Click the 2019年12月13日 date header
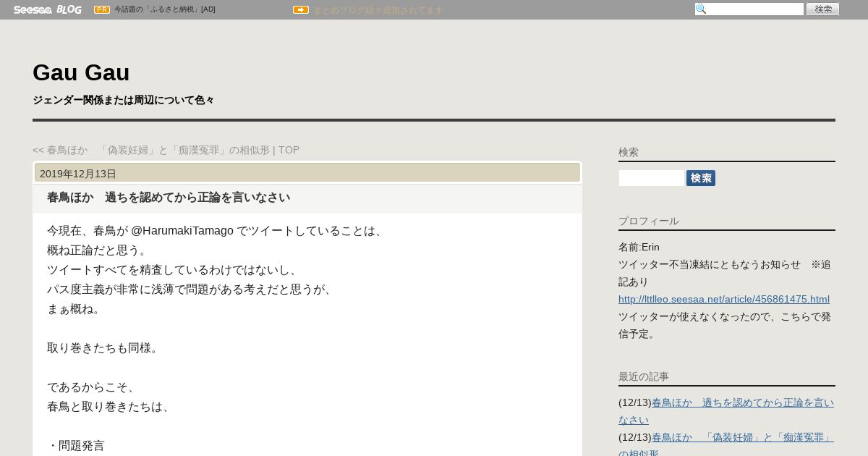Viewport: 868px width, 456px height. [x=307, y=173]
